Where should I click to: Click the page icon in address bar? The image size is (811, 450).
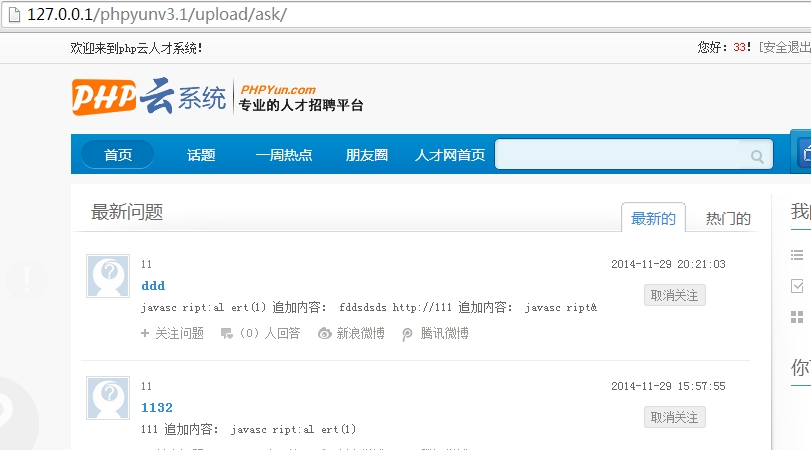(x=14, y=15)
